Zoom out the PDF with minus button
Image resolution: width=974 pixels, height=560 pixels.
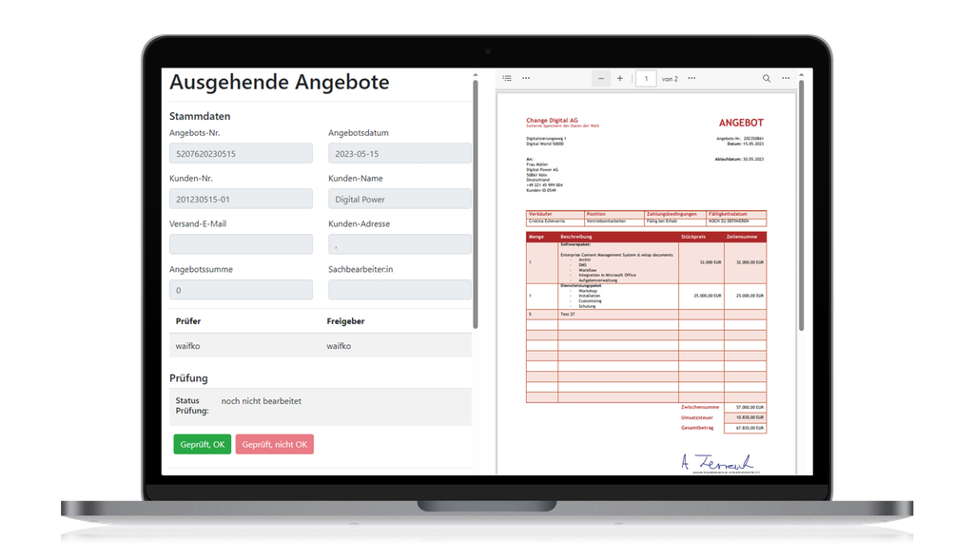pyautogui.click(x=601, y=78)
